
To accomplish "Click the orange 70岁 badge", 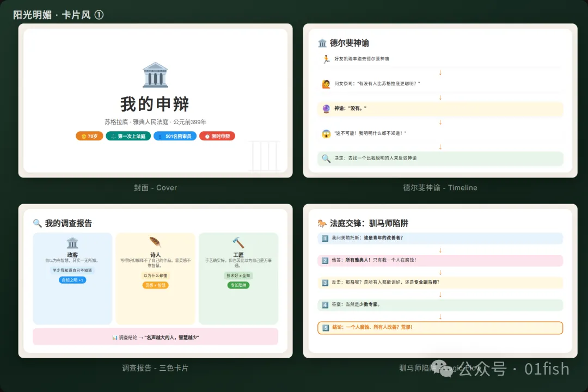I will point(89,136).
